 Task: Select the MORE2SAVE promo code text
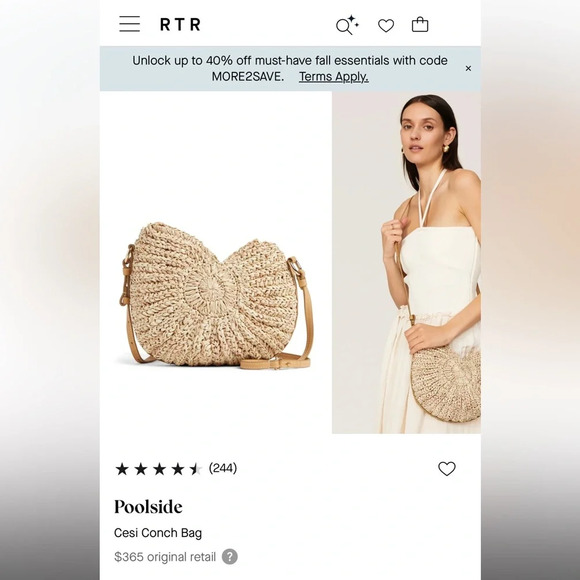(x=247, y=77)
